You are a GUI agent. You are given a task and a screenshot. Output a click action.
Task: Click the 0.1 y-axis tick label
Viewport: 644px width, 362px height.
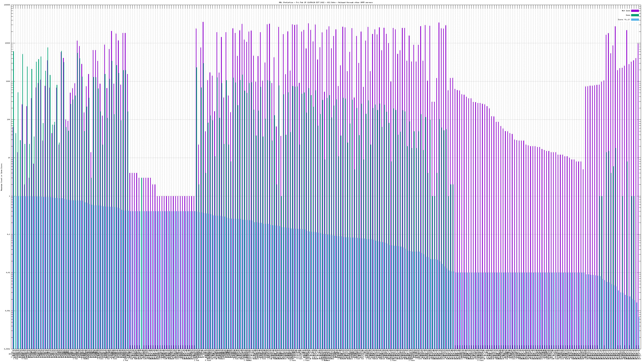(9, 234)
